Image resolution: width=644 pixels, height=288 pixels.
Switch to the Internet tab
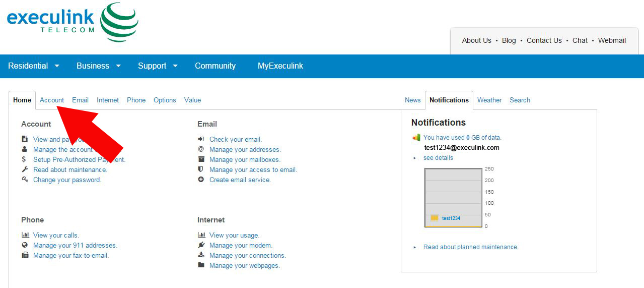click(108, 100)
